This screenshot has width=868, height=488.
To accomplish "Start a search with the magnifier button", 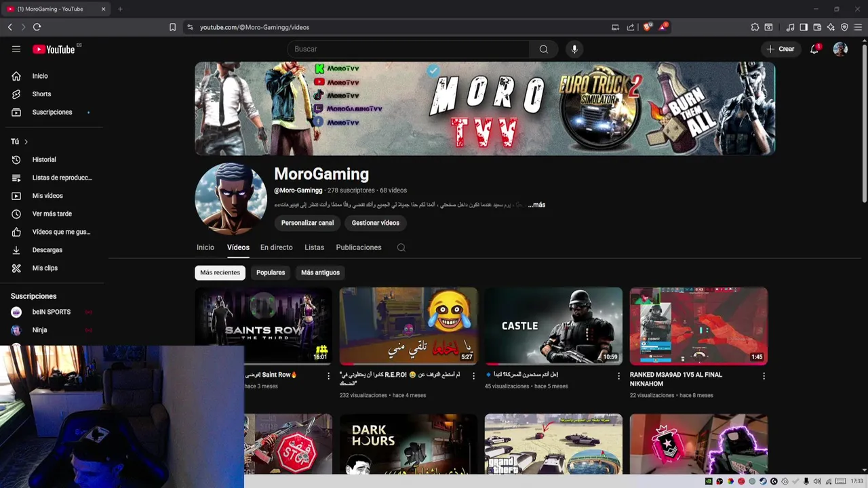I will [544, 49].
